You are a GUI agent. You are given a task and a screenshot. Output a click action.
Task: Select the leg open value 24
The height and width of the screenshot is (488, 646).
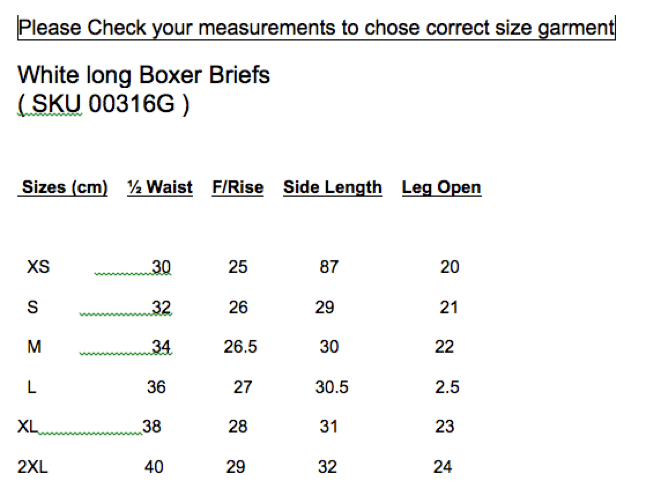443,466
